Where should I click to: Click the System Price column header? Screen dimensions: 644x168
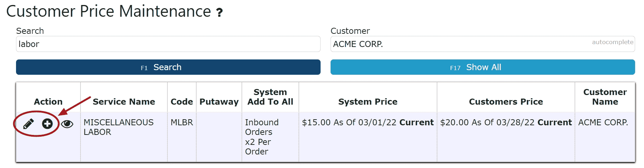(x=368, y=102)
